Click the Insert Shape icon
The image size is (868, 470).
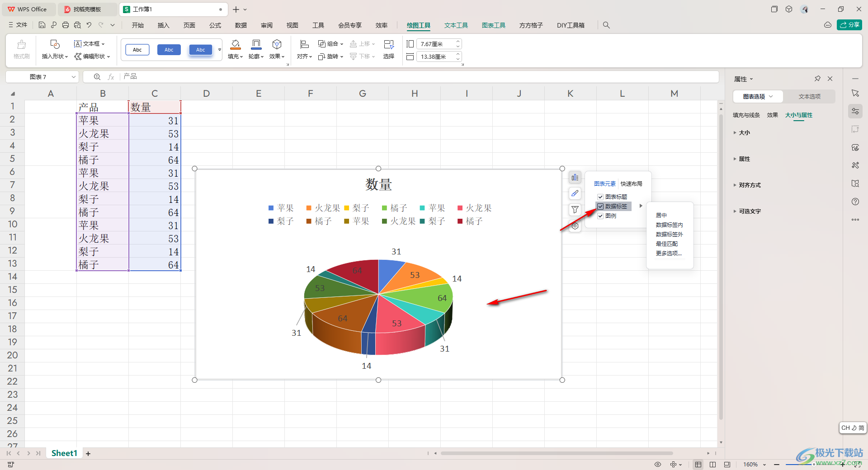[55, 44]
